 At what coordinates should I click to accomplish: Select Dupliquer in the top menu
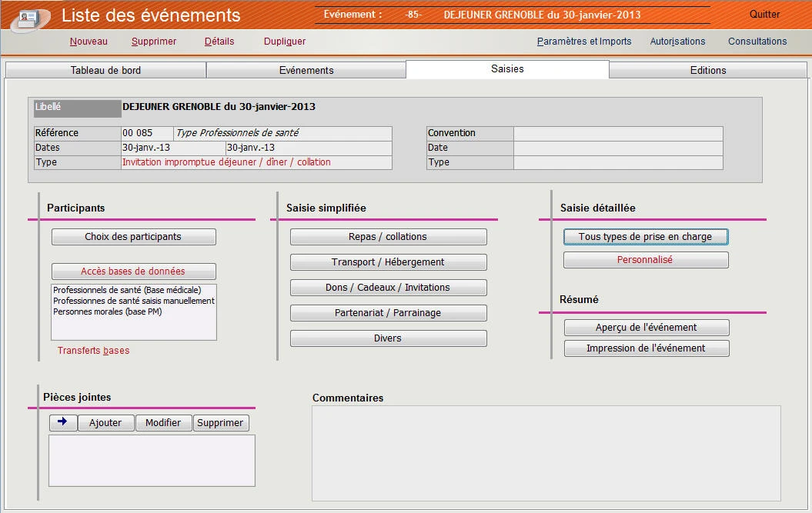pyautogui.click(x=284, y=42)
